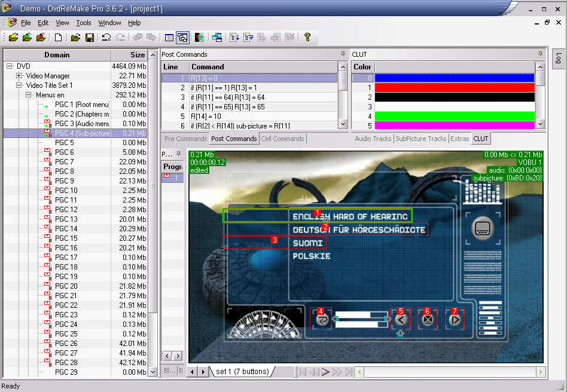This screenshot has width=567, height=392.
Task: Click the play button below the menu preview
Action: click(325, 372)
